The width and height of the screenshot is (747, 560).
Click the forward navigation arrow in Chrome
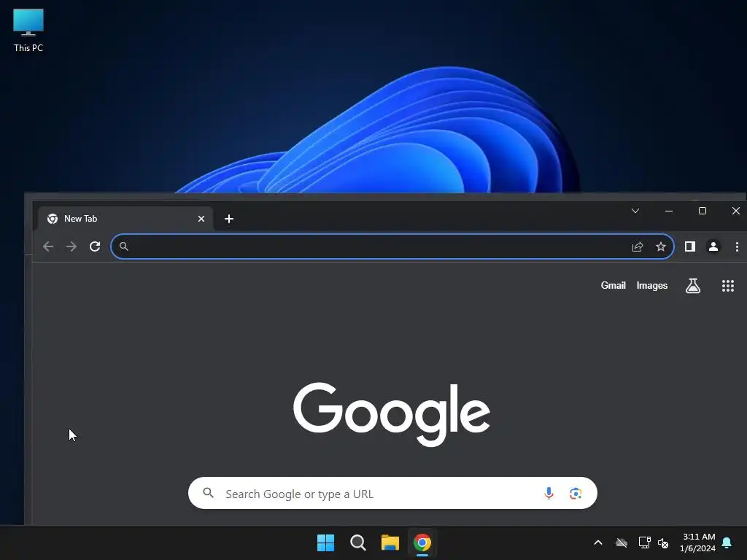71,246
